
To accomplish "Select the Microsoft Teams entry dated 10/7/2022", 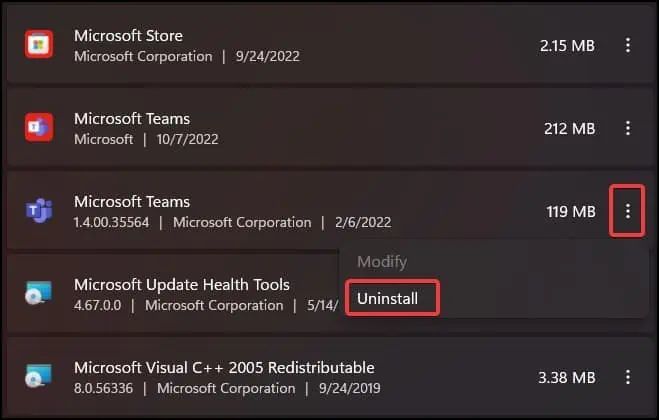I will pos(132,119).
